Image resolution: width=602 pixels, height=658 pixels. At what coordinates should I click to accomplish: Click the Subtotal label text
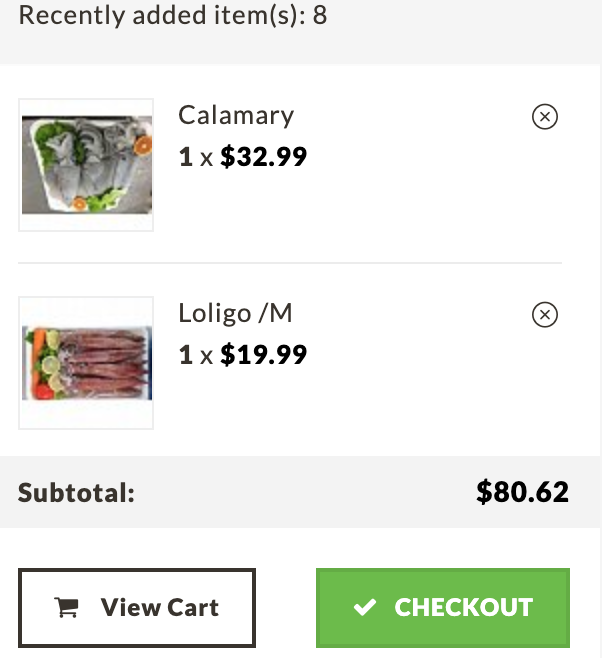(76, 492)
